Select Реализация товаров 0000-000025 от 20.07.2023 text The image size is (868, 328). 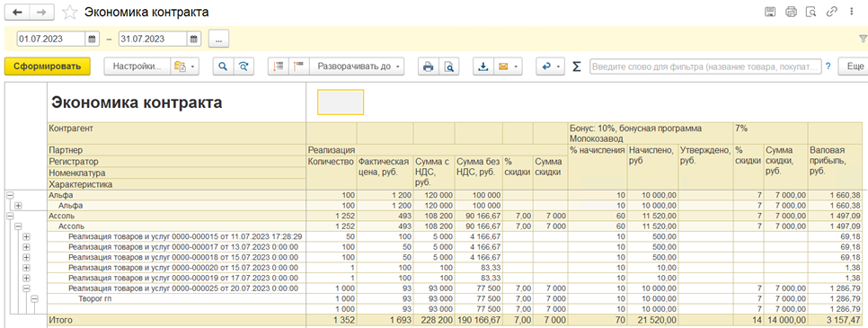[183, 288]
